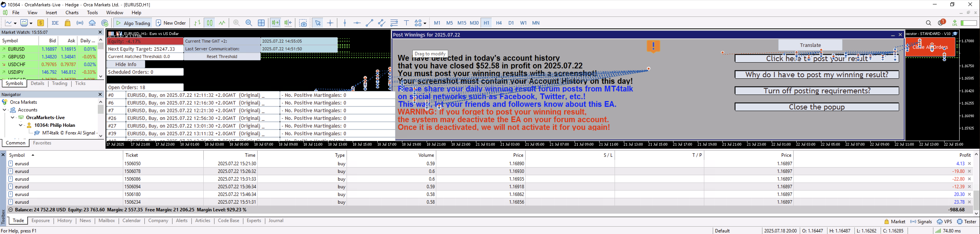Open the objects shapes dropdown arrow
This screenshot has width=980, height=234.
[425, 24]
